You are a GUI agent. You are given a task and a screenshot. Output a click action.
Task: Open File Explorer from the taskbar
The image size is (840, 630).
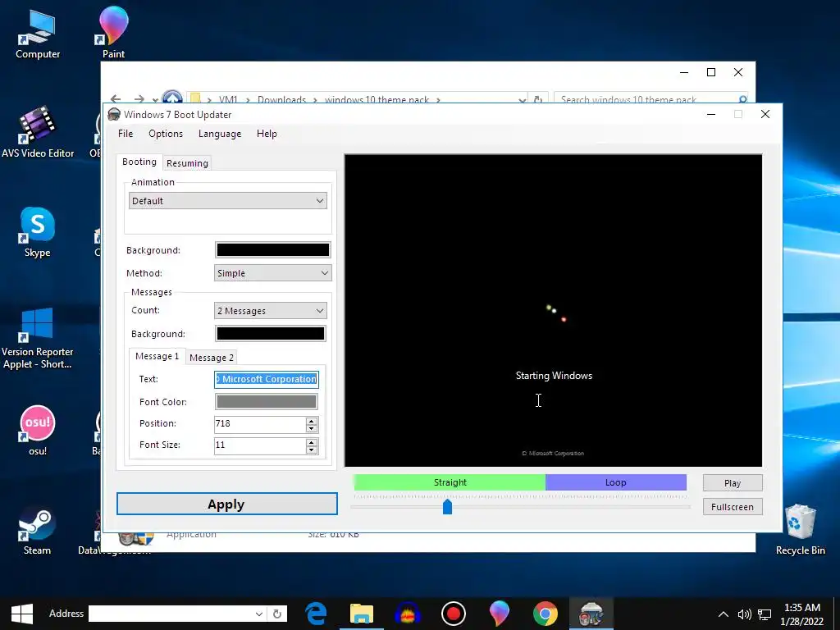pyautogui.click(x=362, y=614)
